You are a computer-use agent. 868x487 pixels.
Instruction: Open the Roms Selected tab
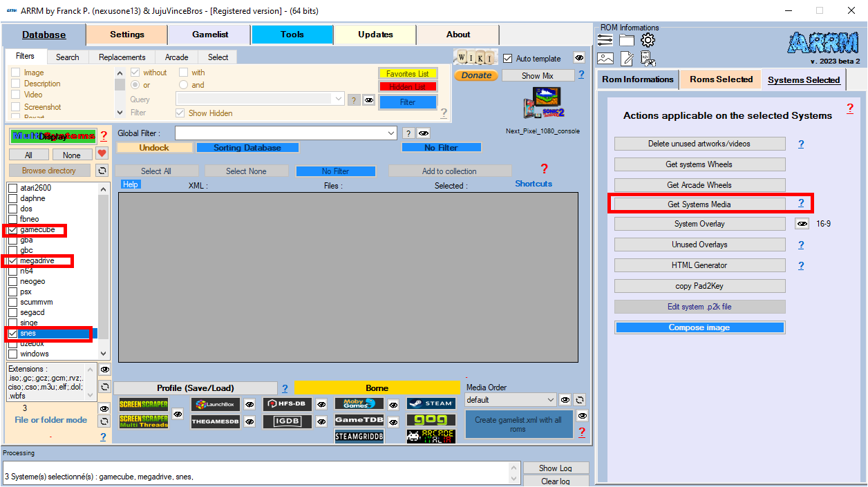721,79
